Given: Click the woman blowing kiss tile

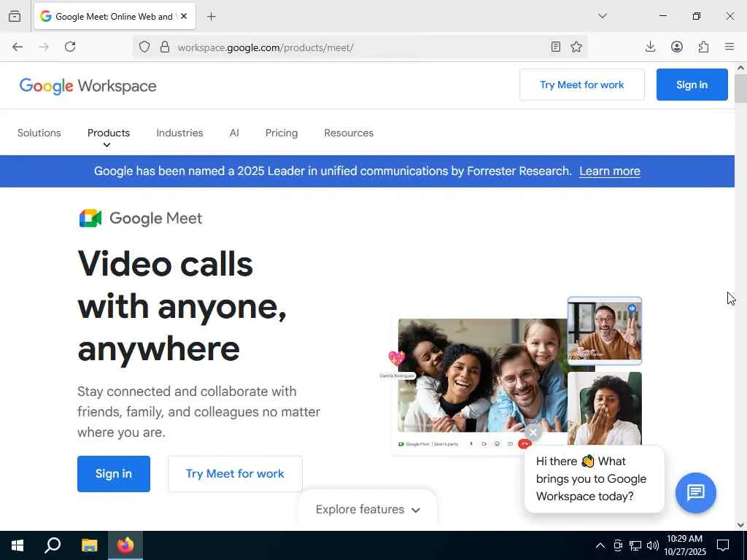Looking at the screenshot, I should tap(605, 408).
